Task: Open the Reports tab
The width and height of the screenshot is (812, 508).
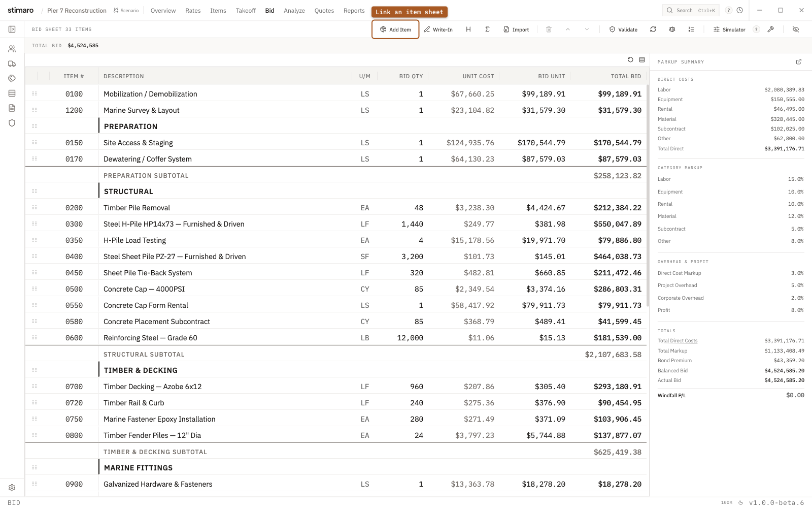Action: coord(354,11)
